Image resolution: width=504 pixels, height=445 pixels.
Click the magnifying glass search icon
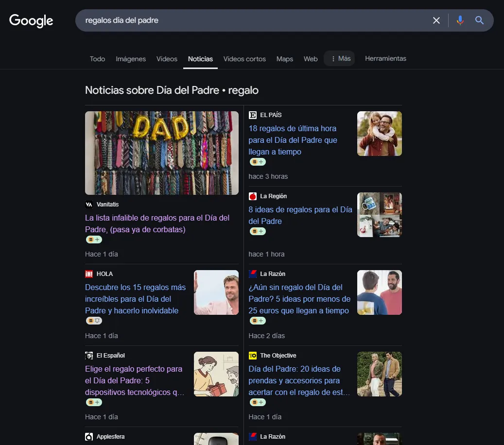pos(479,20)
